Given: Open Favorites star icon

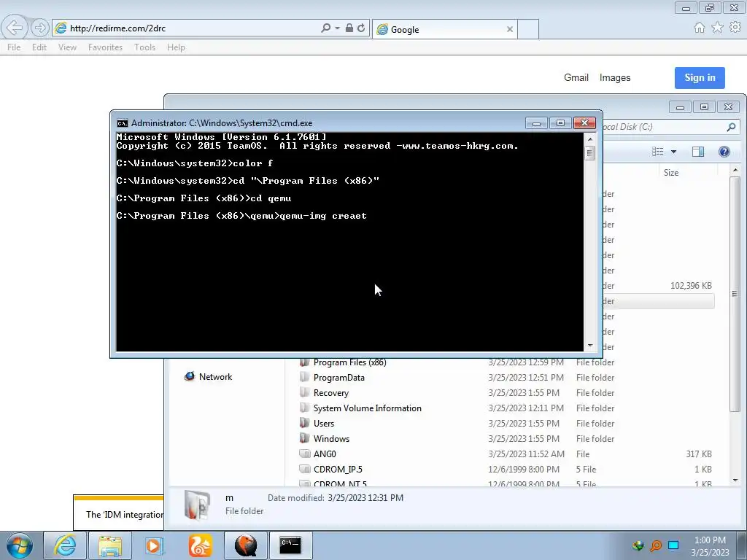Looking at the screenshot, I should pyautogui.click(x=717, y=28).
